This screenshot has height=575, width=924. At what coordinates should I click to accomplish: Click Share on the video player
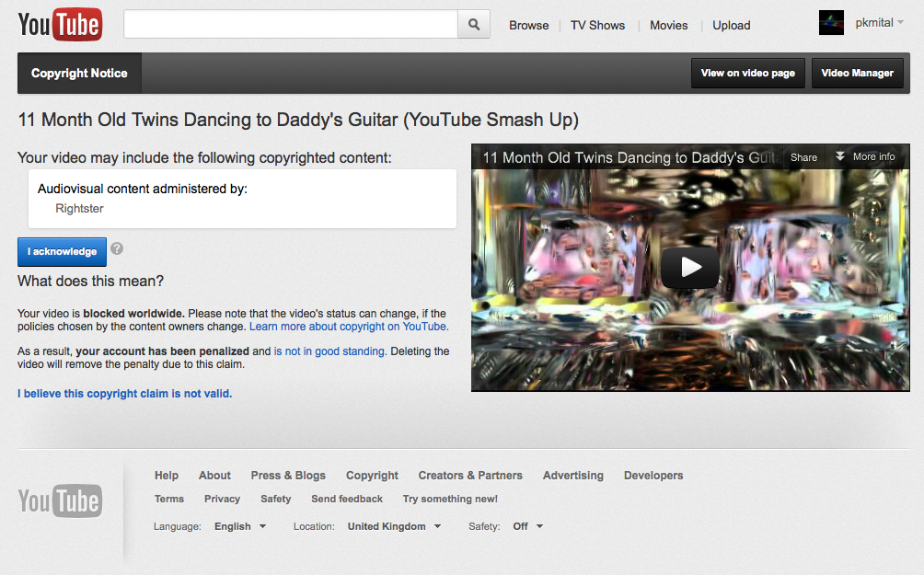(803, 157)
